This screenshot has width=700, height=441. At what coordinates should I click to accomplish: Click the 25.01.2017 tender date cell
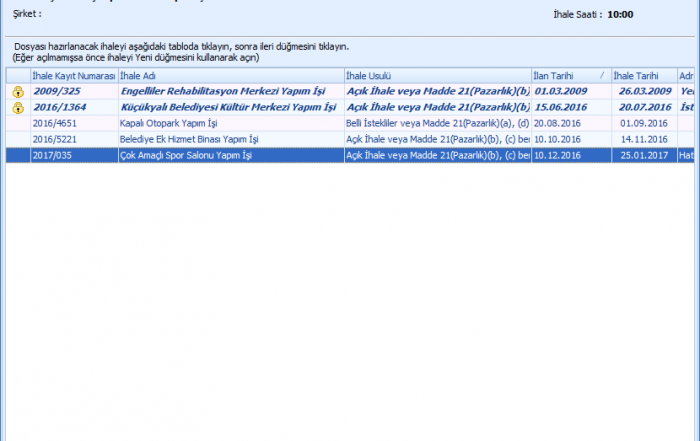click(x=642, y=155)
